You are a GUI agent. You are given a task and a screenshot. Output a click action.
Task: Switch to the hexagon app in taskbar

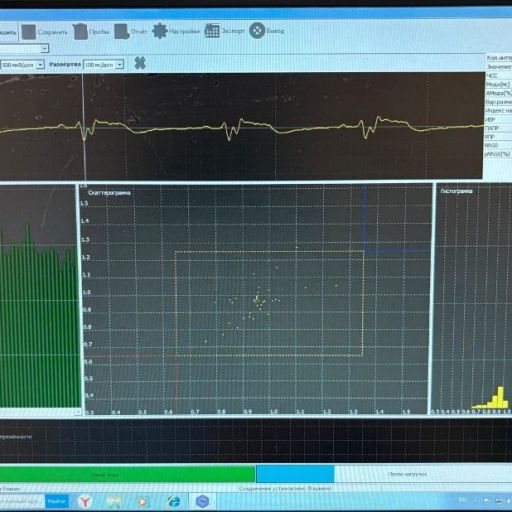[202, 501]
